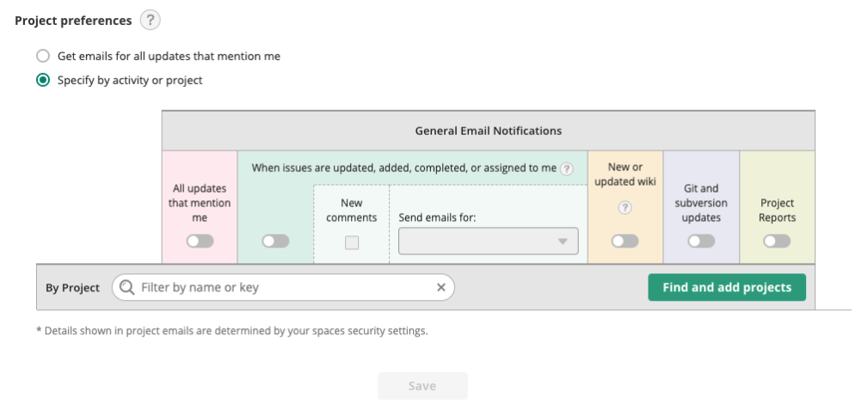Click the 'By Project' label
Viewport: 868px width, 416px height.
pos(72,288)
